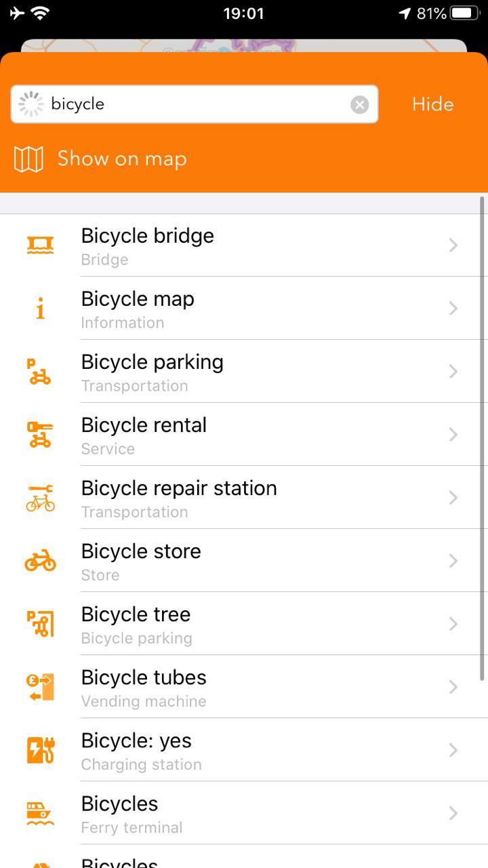Open the map icon beside Show on map

(28, 159)
